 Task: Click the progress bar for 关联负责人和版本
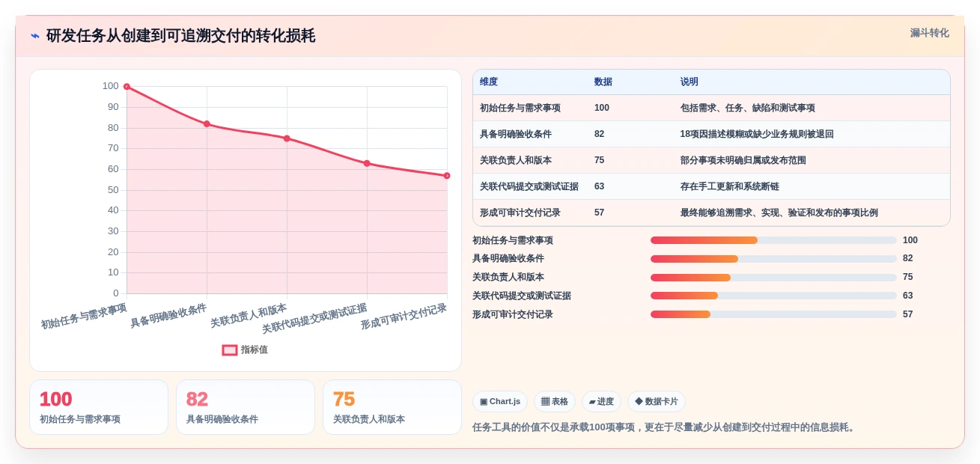[773, 278]
